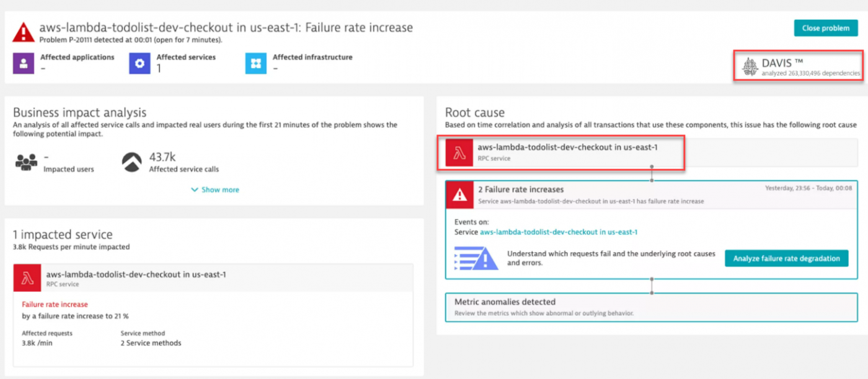868x379 pixels.
Task: Open the aws-lambda-todolist-dev-checkout service link under Events on
Action: 559,232
